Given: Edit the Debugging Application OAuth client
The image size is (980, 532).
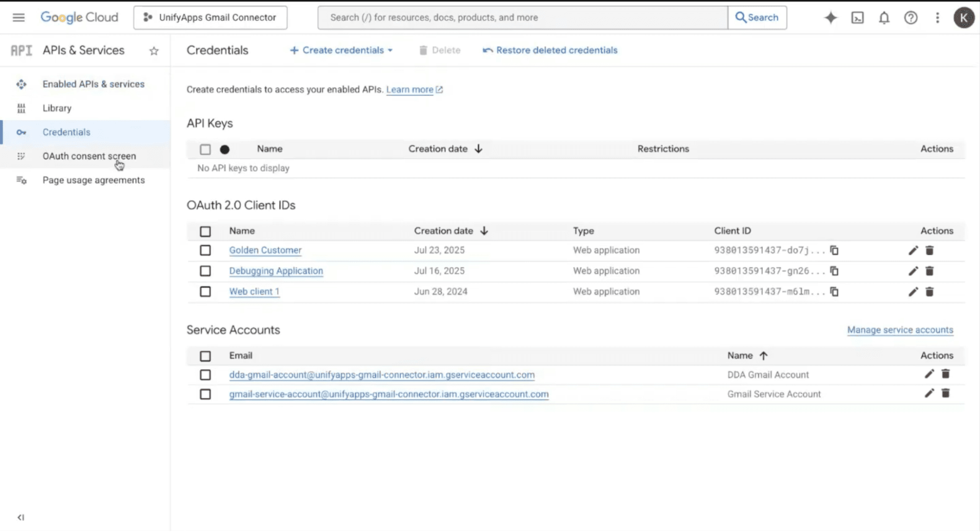Looking at the screenshot, I should tap(913, 271).
